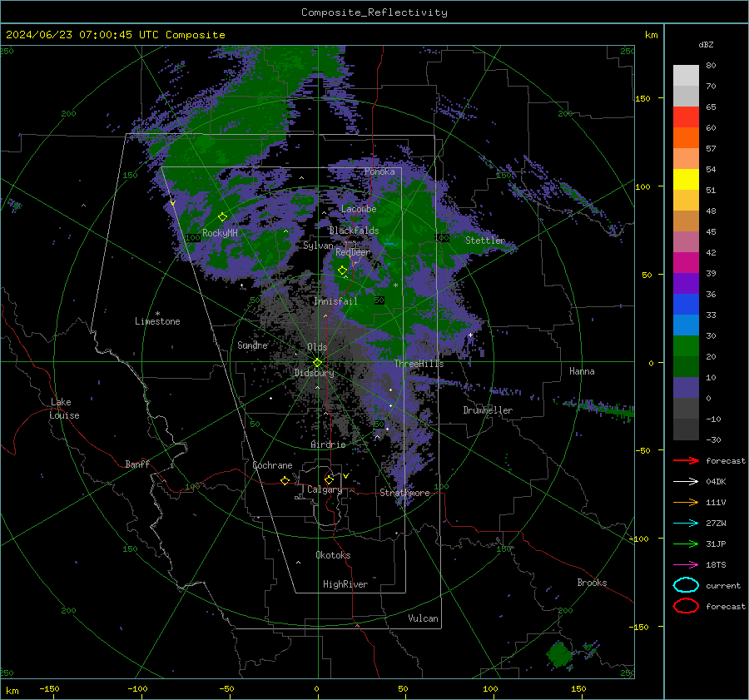Select the white 04DK arrow icon
This screenshot has width=749, height=700.
click(x=686, y=481)
